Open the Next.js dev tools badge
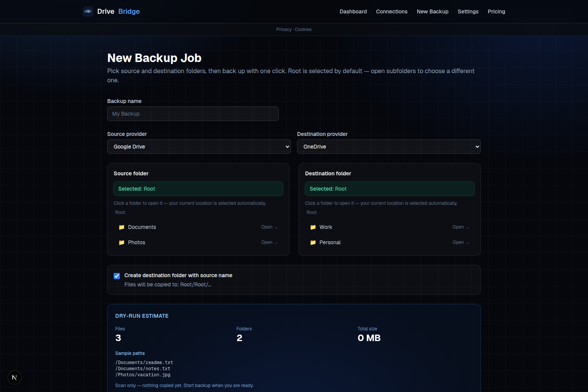The image size is (588, 392). pos(15,377)
